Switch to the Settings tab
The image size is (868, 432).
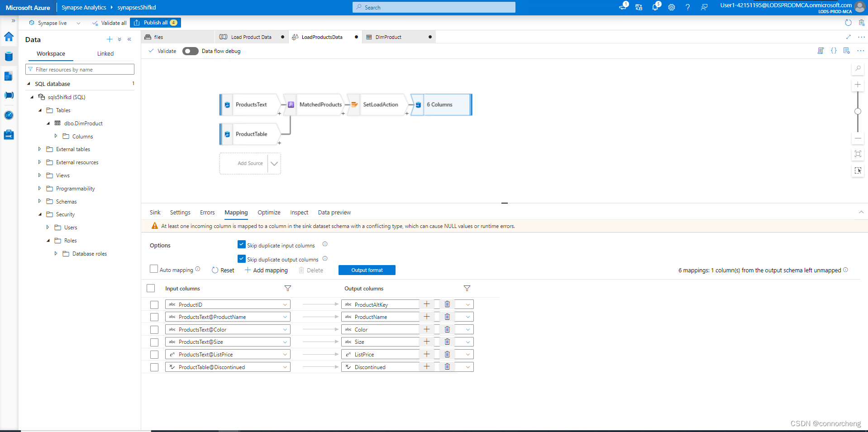(x=180, y=212)
